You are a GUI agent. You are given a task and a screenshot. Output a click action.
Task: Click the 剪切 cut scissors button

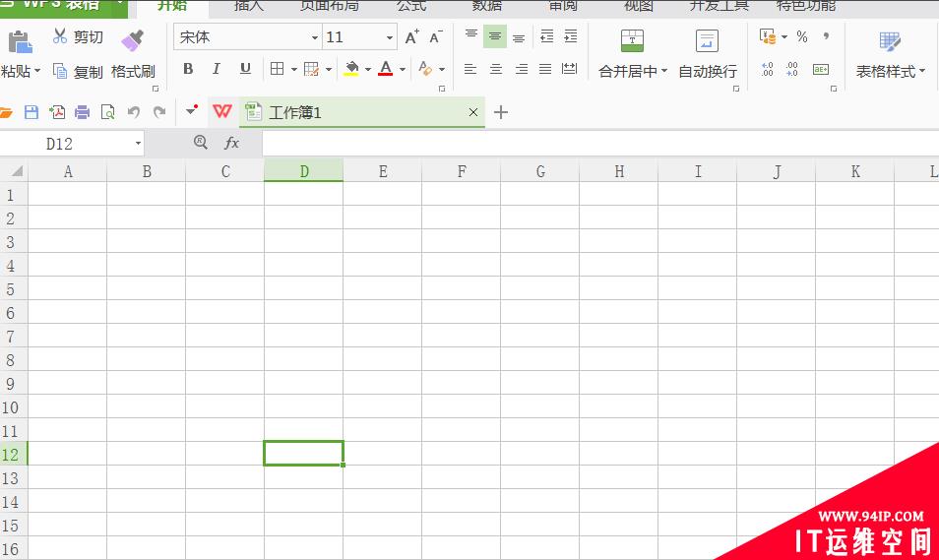tap(78, 36)
